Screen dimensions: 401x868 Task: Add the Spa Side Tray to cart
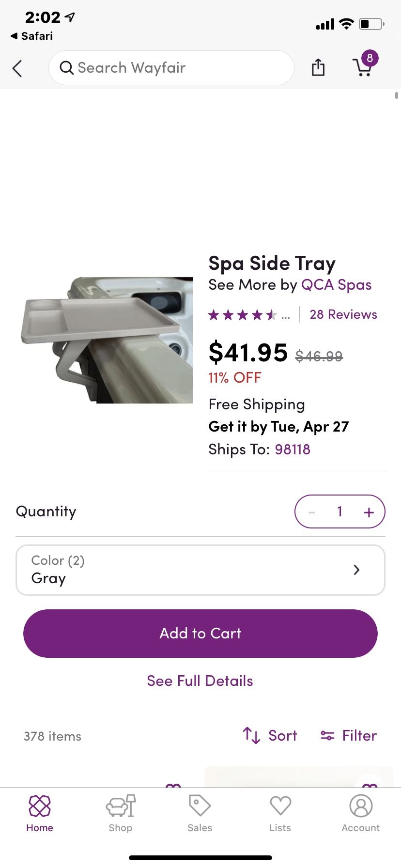[200, 633]
